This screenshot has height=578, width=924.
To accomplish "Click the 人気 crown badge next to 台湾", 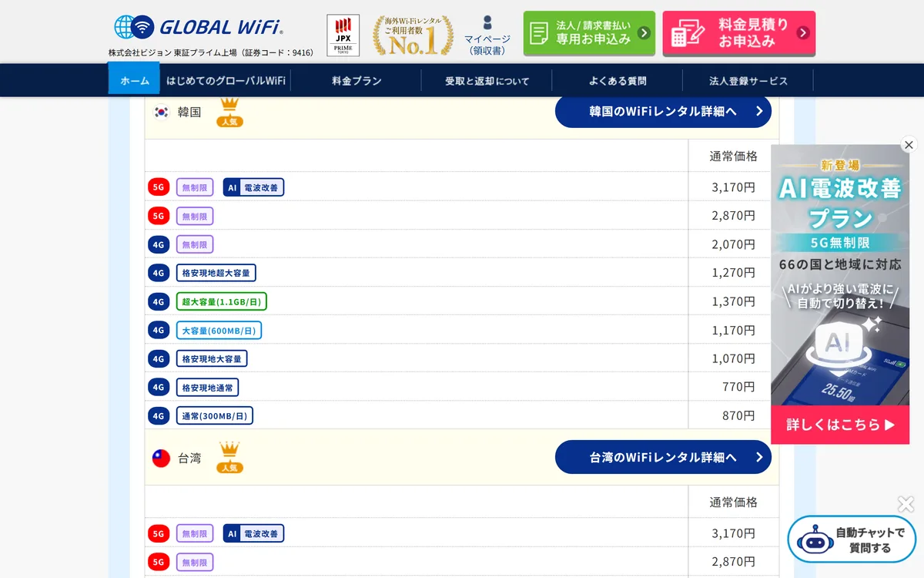I will click(x=229, y=458).
